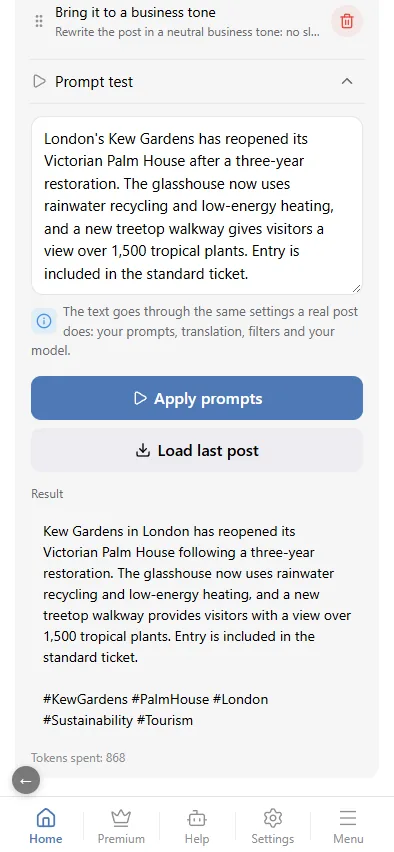Click the textarea resize handle
Screen dimensions: 394x852
click(356, 289)
